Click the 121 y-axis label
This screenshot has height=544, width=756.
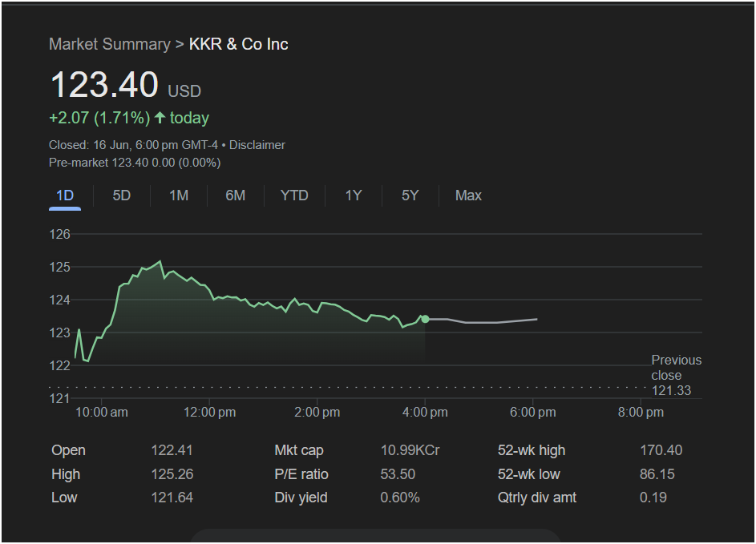pos(60,398)
